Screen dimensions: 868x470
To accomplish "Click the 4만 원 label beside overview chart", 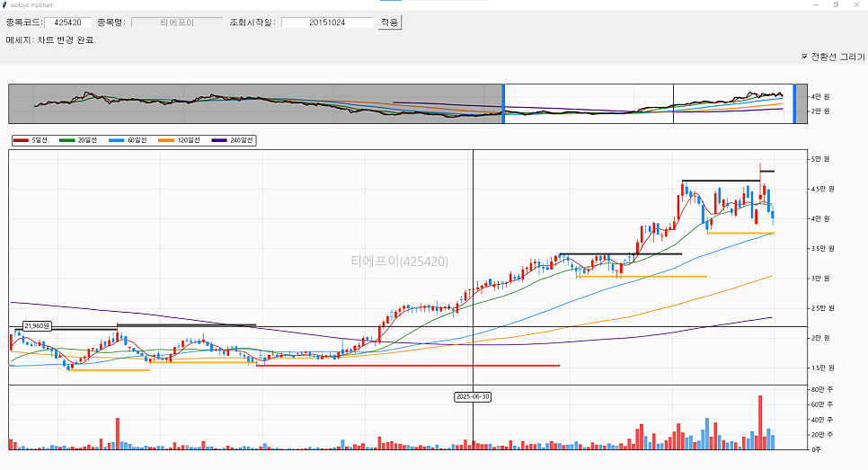I will [821, 96].
